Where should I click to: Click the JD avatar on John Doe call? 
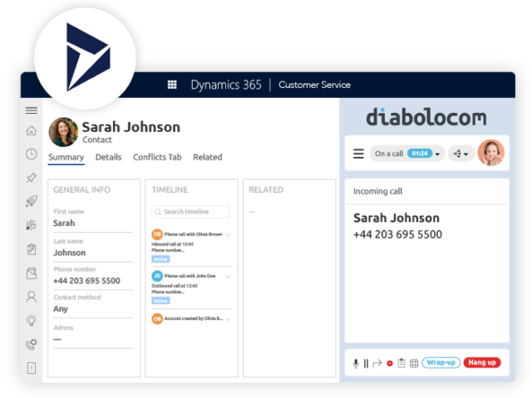pos(157,276)
